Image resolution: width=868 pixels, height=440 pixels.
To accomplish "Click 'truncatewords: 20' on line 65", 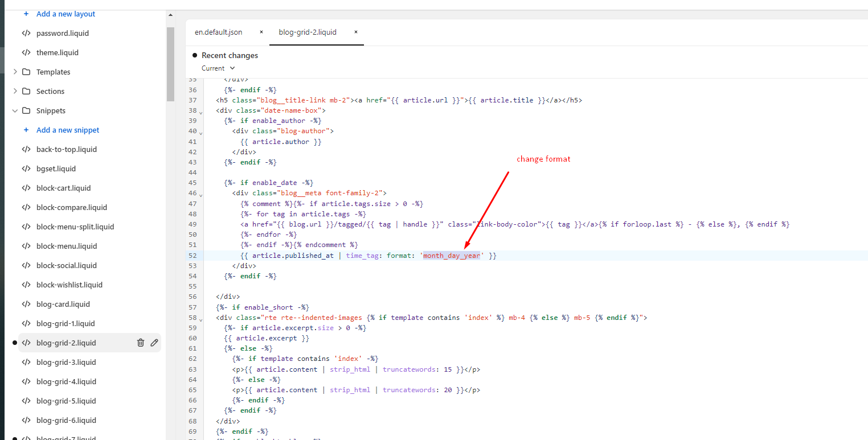I will coord(417,390).
